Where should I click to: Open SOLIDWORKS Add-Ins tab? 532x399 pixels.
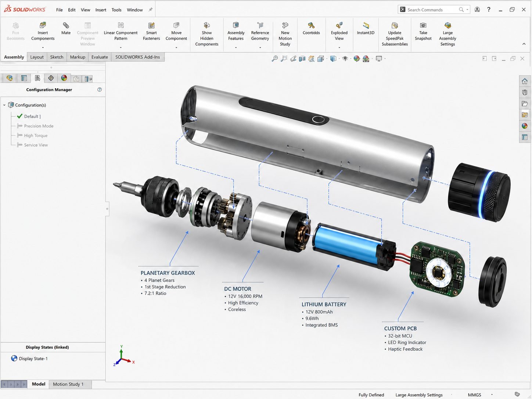(137, 57)
